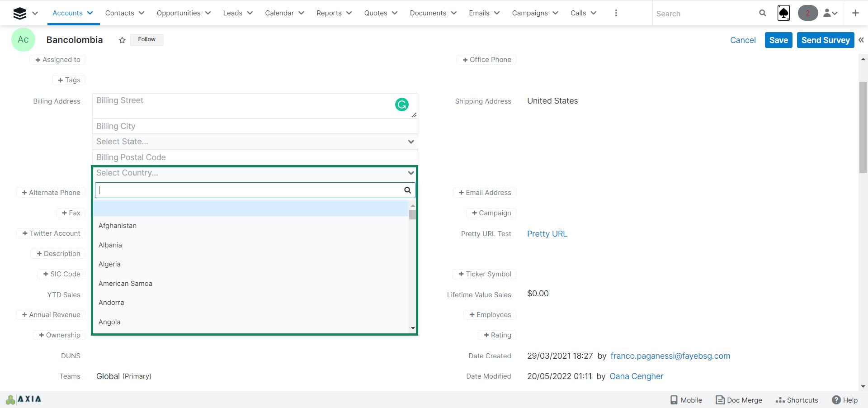Viewport: 868px width, 408px height.
Task: Focus the Billing Postal Code field
Action: pyautogui.click(x=255, y=157)
